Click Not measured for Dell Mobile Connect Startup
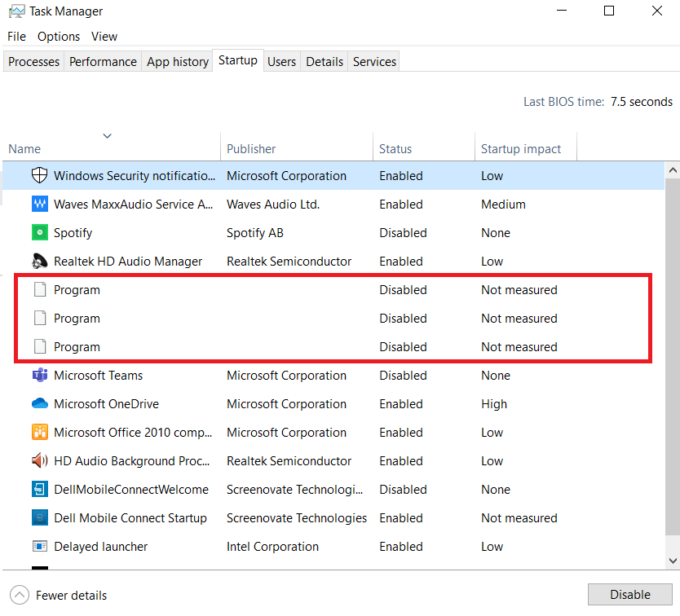680x616 pixels. pyautogui.click(x=519, y=517)
